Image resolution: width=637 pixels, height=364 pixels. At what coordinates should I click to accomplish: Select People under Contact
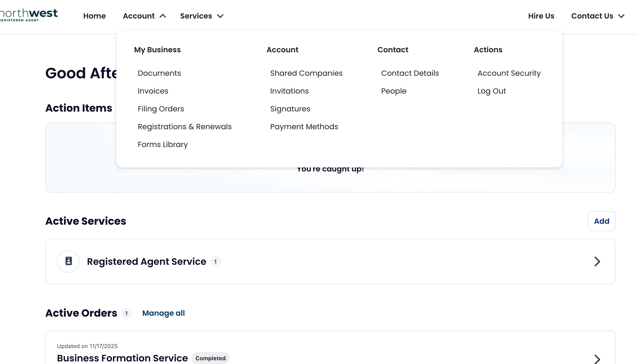(394, 91)
